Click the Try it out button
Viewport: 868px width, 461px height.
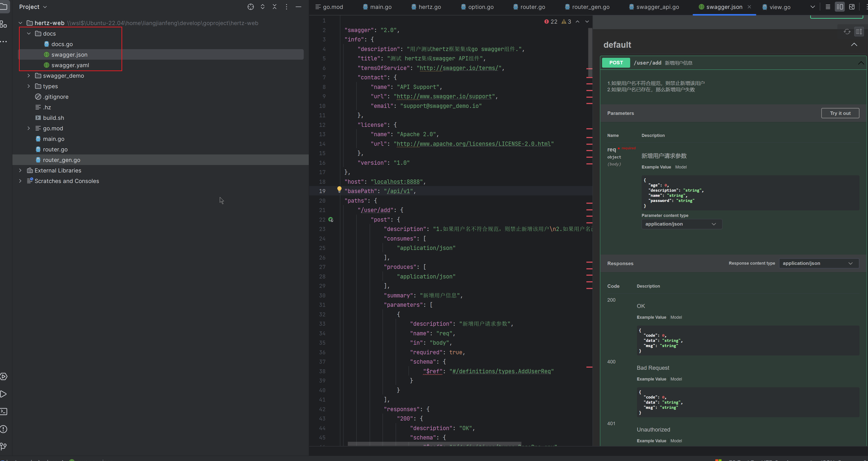840,113
